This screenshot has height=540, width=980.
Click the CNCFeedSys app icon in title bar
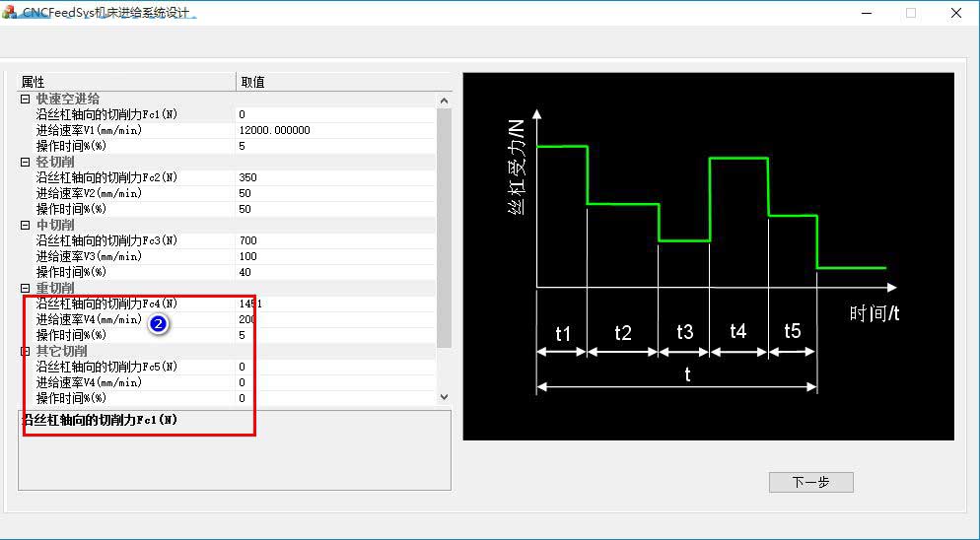[x=10, y=12]
